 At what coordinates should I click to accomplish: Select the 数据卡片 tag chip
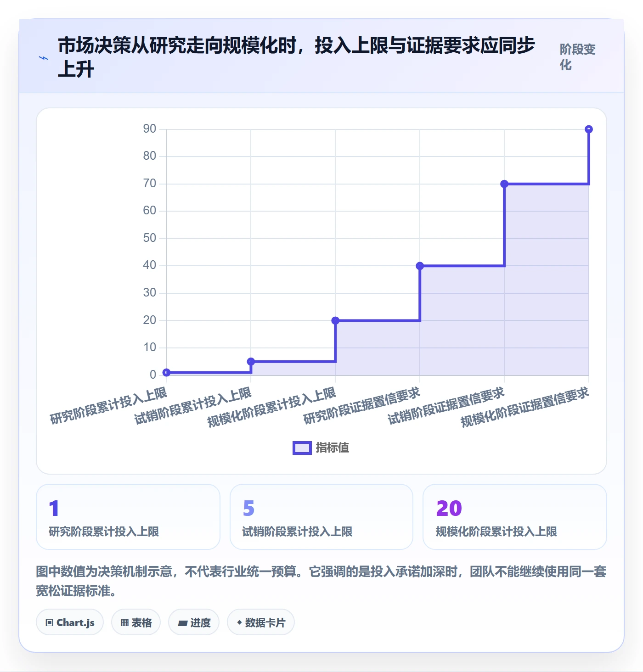pyautogui.click(x=261, y=622)
